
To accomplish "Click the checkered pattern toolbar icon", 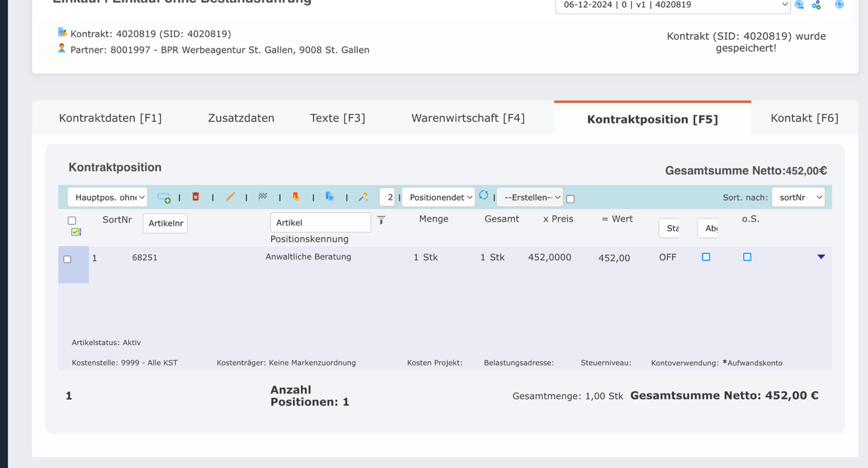I will pyautogui.click(x=262, y=197).
